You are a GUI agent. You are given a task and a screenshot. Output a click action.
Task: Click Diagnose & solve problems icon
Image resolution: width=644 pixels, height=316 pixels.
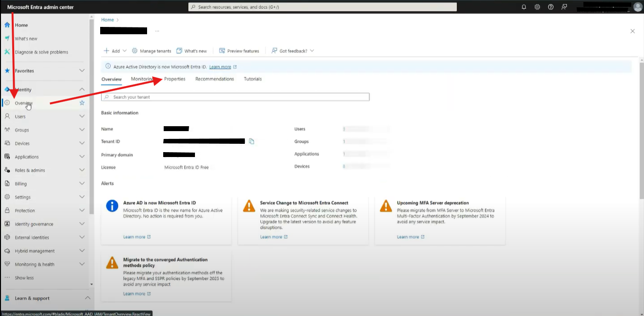coord(7,52)
